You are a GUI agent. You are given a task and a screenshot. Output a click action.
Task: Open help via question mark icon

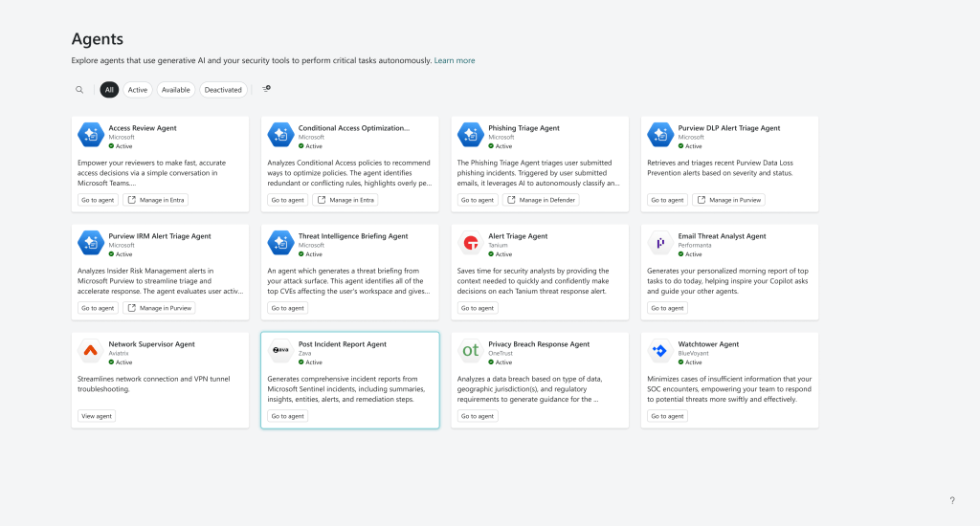click(x=951, y=500)
